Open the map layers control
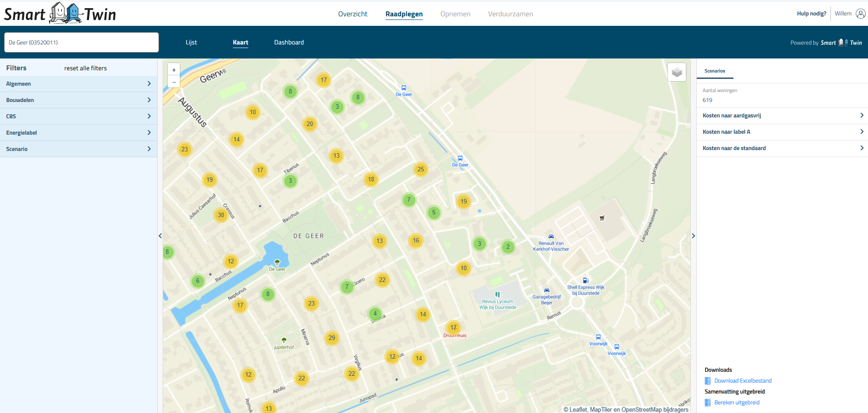The width and height of the screenshot is (868, 413). pyautogui.click(x=676, y=72)
